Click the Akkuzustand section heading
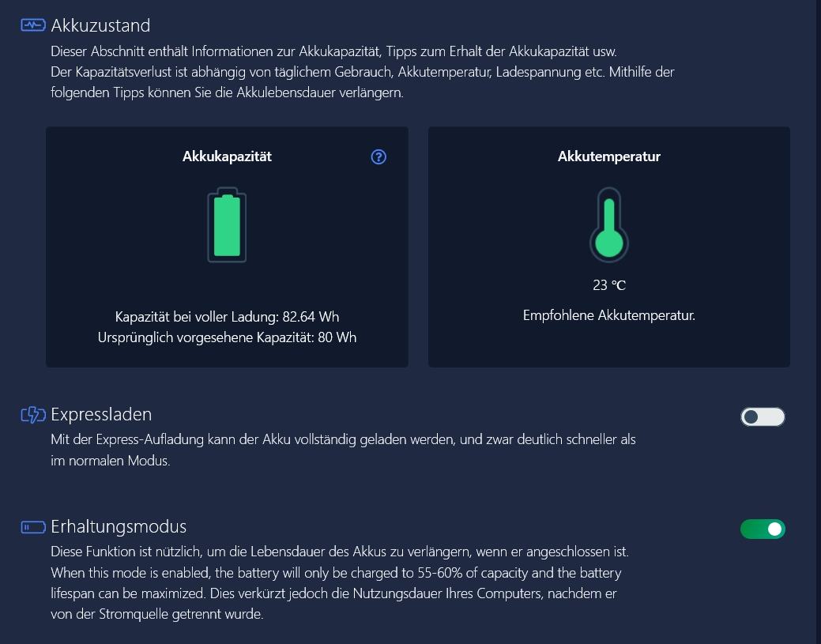821x644 pixels. [x=100, y=26]
